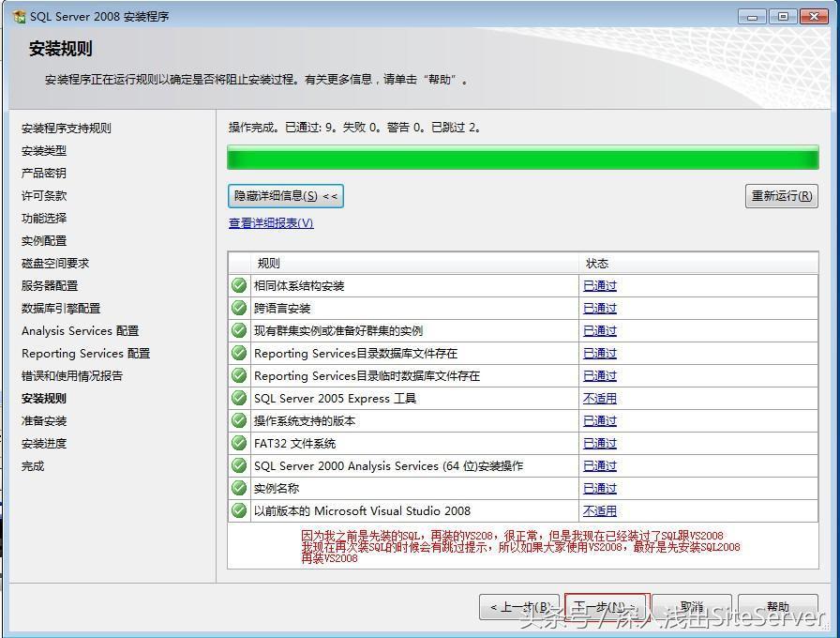
Task: Minimize the SQL Server 2008 setup window
Action: click(752, 17)
